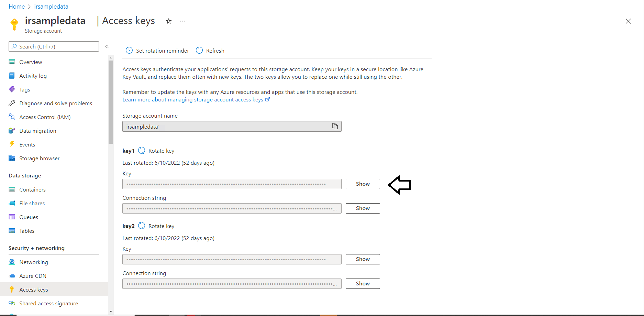The height and width of the screenshot is (316, 644).
Task: Copy the storage account name to clipboard
Action: pyautogui.click(x=335, y=126)
